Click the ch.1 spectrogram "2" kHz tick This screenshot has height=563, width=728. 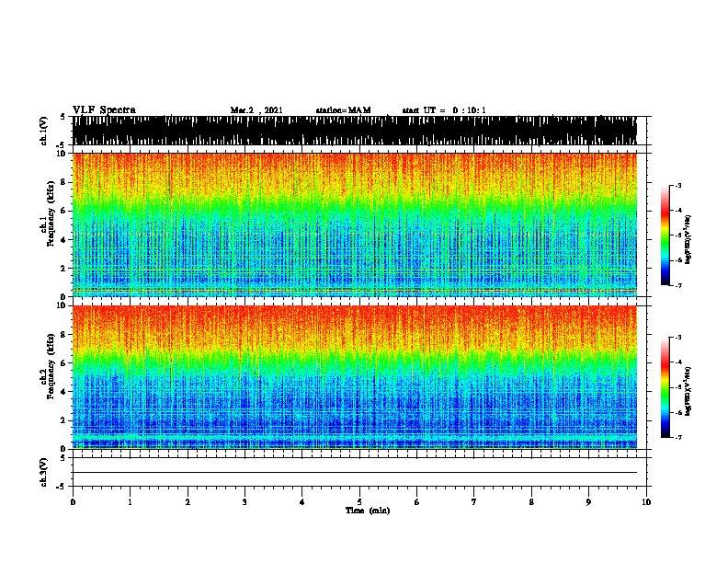[x=64, y=269]
